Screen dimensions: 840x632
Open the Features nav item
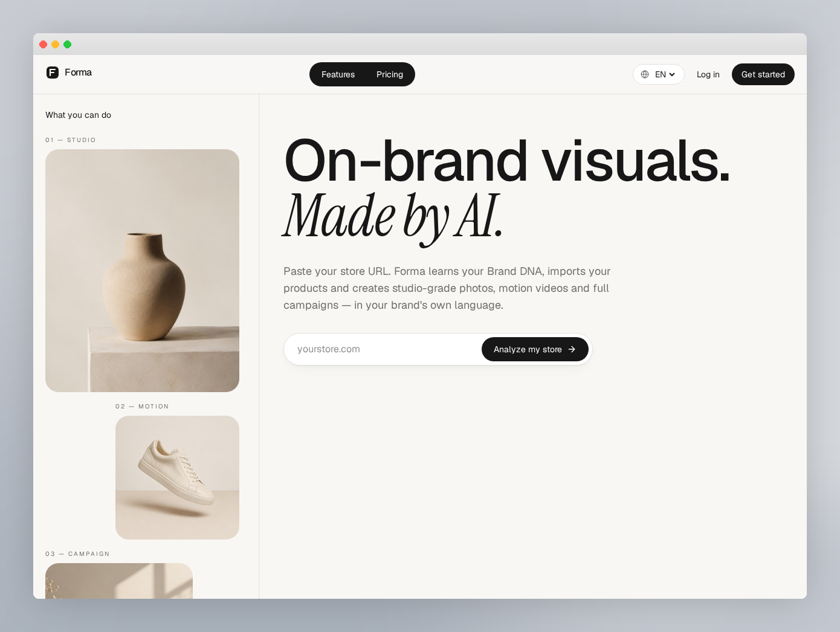coord(338,74)
